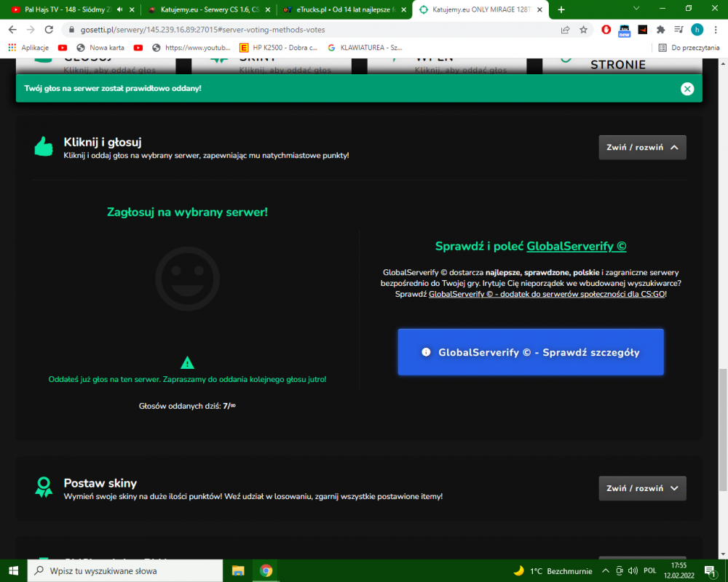Click the award ribbon icon beside Postaw skiny

pyautogui.click(x=44, y=487)
